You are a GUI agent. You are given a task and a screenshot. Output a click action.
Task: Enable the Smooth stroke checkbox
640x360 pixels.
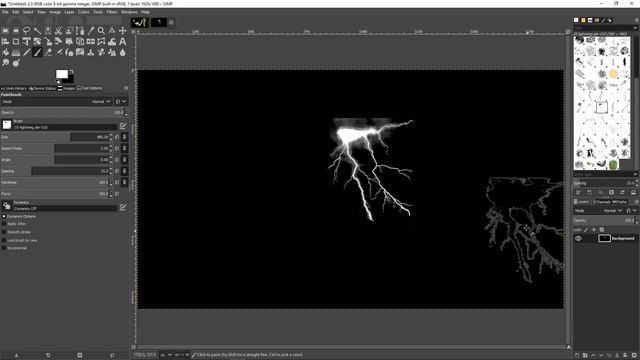tap(4, 232)
